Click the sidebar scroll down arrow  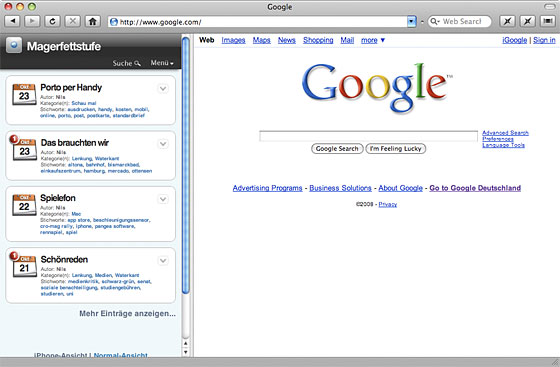(x=185, y=352)
